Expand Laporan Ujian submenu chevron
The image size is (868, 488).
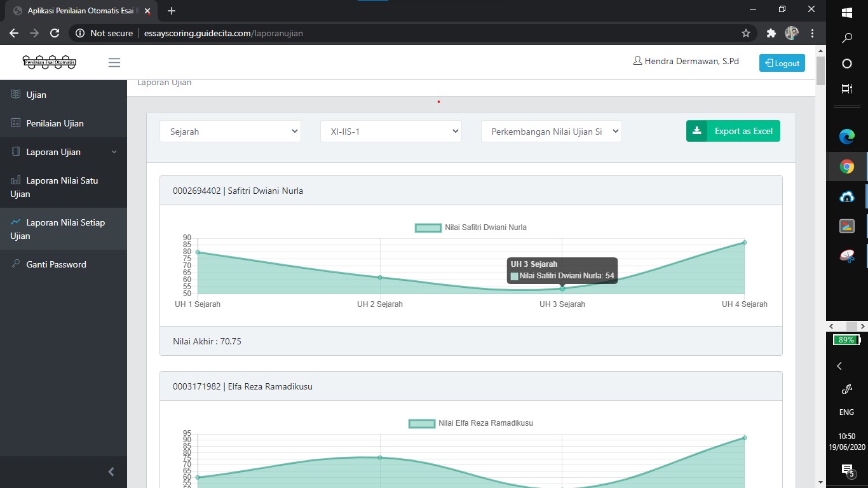coord(114,152)
